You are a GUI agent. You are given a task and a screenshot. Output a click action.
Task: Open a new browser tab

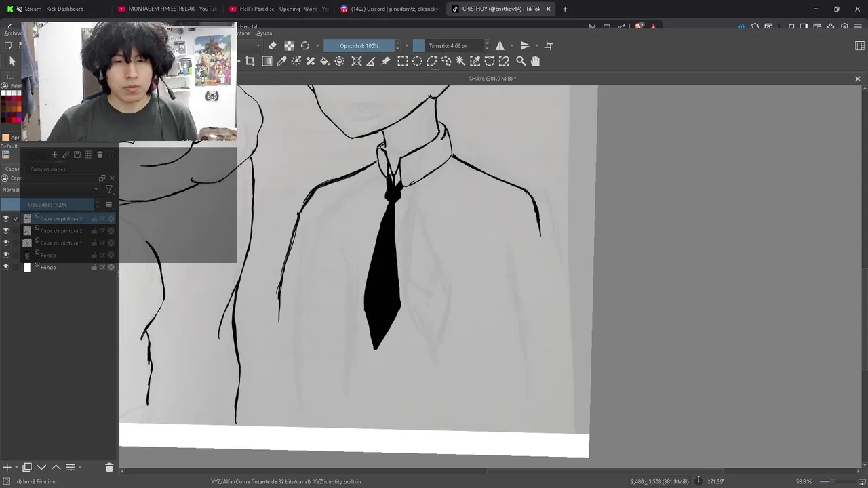coord(565,9)
